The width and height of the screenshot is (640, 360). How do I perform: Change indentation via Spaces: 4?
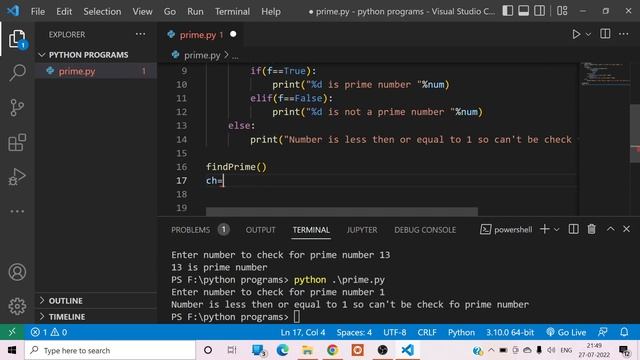[354, 332]
